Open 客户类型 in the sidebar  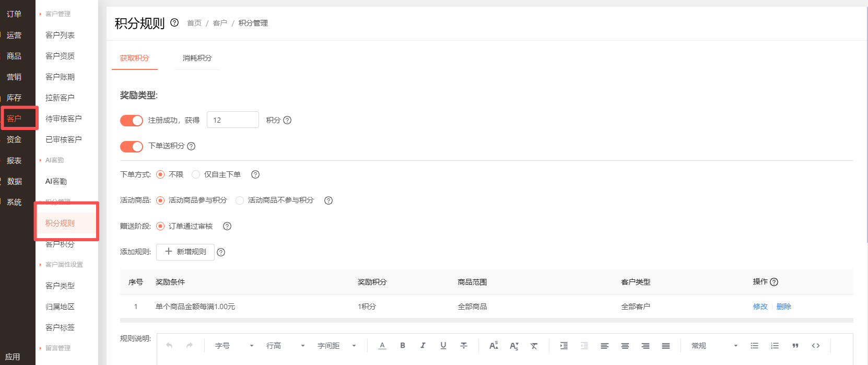coord(60,286)
